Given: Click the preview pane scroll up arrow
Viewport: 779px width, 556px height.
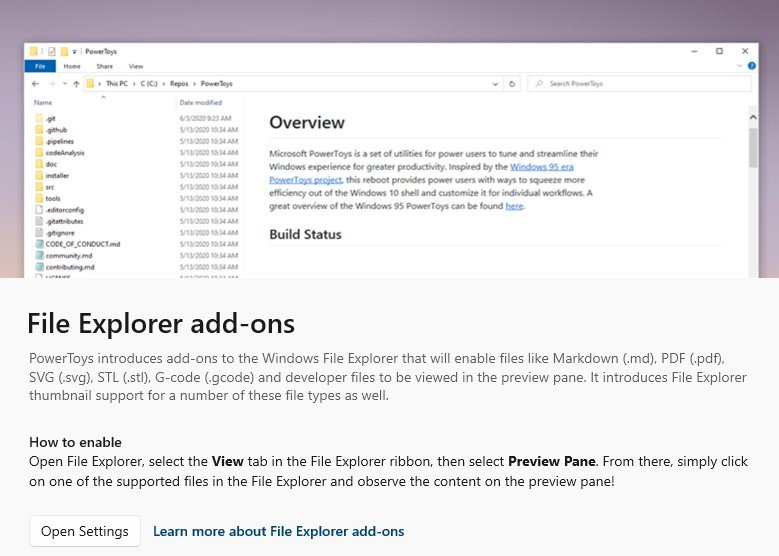Looking at the screenshot, I should pos(753,117).
